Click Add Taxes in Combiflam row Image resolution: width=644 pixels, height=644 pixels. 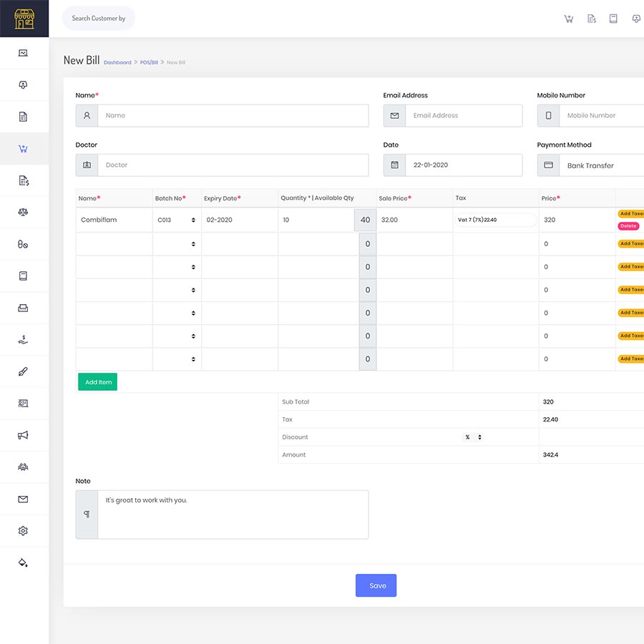click(x=631, y=213)
